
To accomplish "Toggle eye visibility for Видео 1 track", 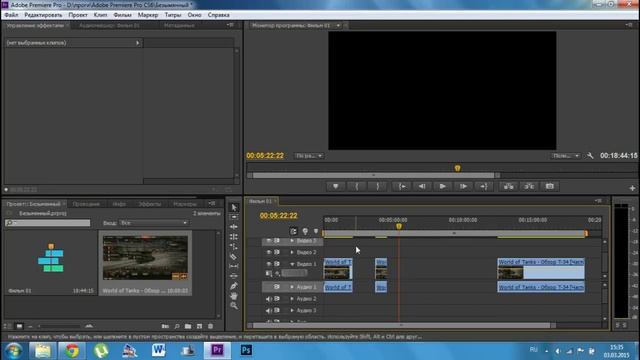I will point(269,264).
